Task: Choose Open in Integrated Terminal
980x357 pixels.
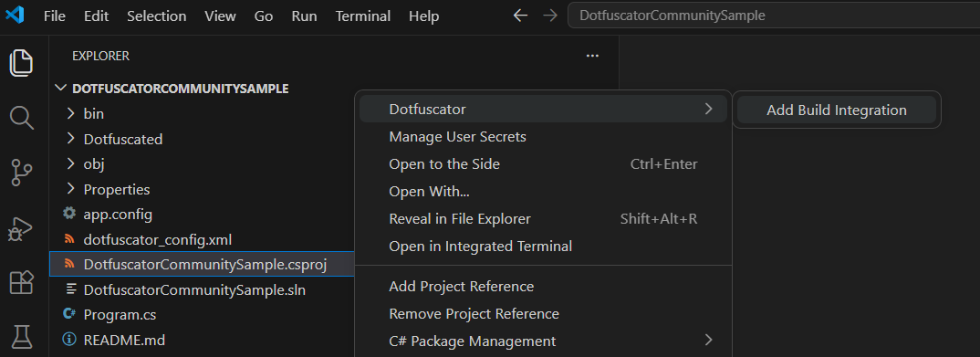Action: (x=543, y=247)
